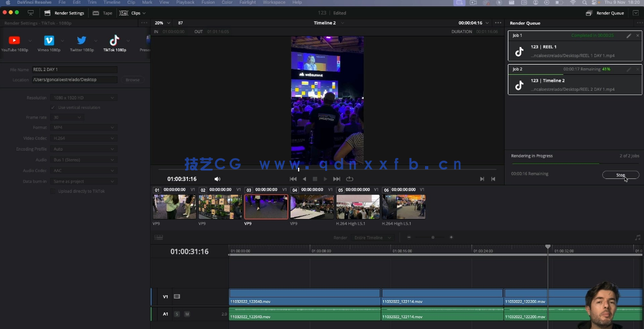Change the Entire Timeline render range dropdown
Image resolution: width=644 pixels, height=329 pixels.
[x=372, y=237]
